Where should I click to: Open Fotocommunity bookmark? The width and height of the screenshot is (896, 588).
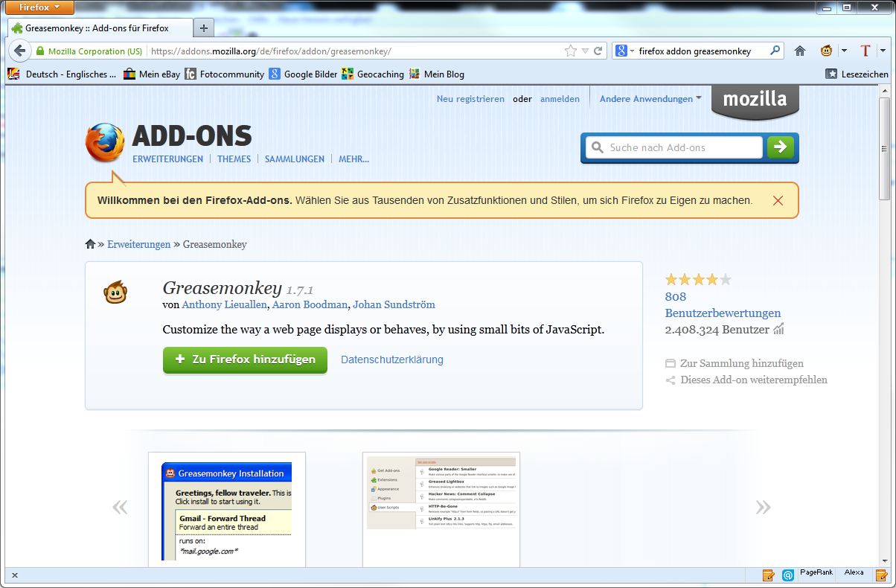pyautogui.click(x=225, y=74)
